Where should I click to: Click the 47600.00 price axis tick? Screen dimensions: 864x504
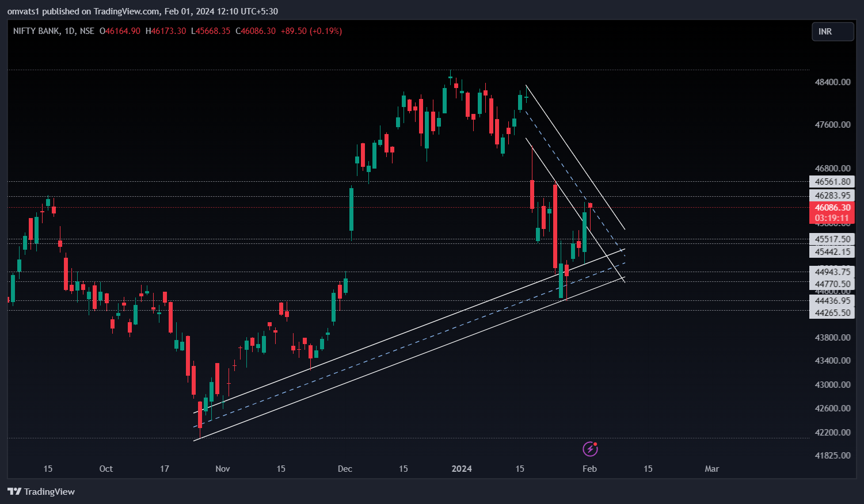(832, 125)
